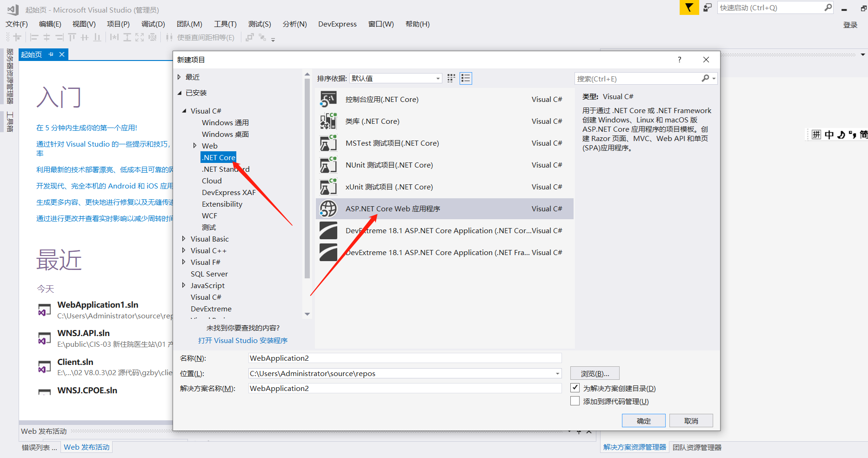
Task: Click the feedback icon beside quick launch
Action: point(707,7)
